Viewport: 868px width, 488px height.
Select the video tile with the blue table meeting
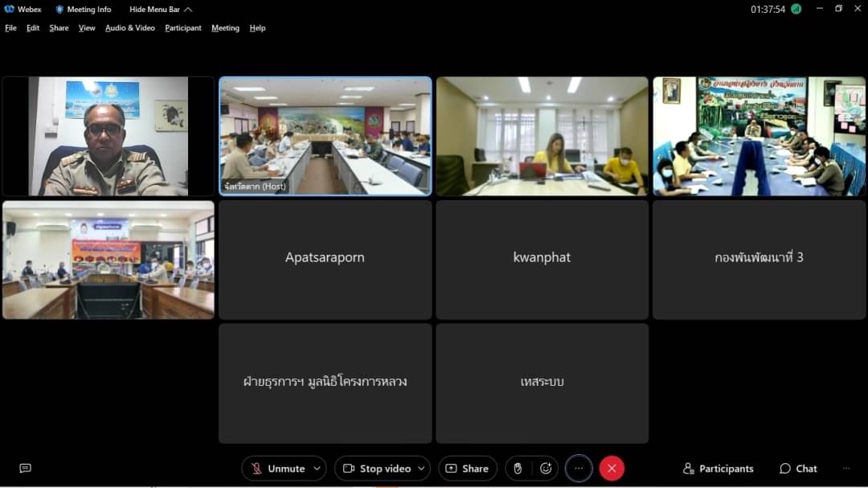[x=759, y=136]
